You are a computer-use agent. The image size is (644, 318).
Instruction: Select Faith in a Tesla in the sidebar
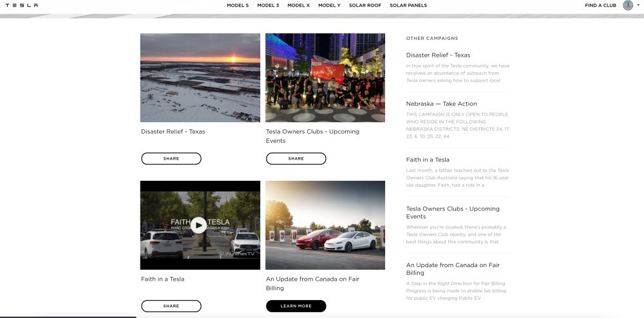[428, 160]
